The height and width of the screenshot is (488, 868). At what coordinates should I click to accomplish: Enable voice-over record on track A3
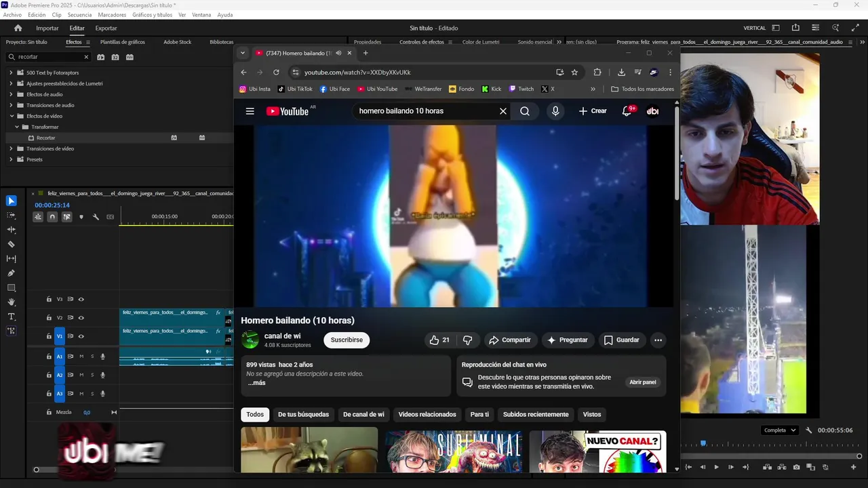tap(103, 393)
